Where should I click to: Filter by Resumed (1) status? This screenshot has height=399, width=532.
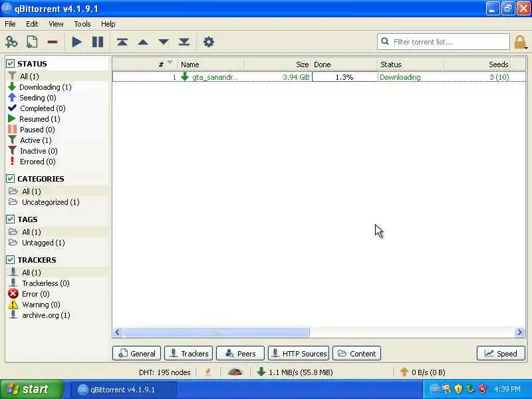pyautogui.click(x=34, y=119)
